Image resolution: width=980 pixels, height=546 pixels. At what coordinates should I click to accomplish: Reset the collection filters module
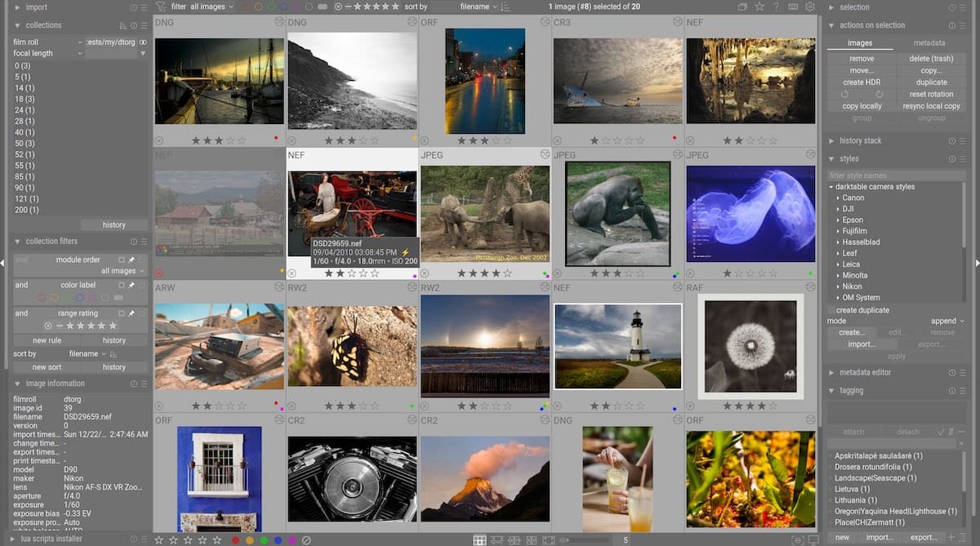pyautogui.click(x=134, y=242)
